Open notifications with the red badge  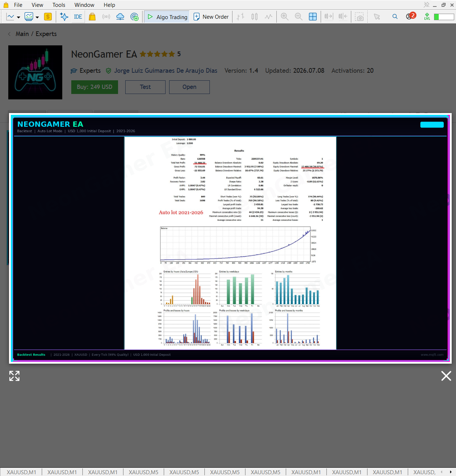[410, 16]
